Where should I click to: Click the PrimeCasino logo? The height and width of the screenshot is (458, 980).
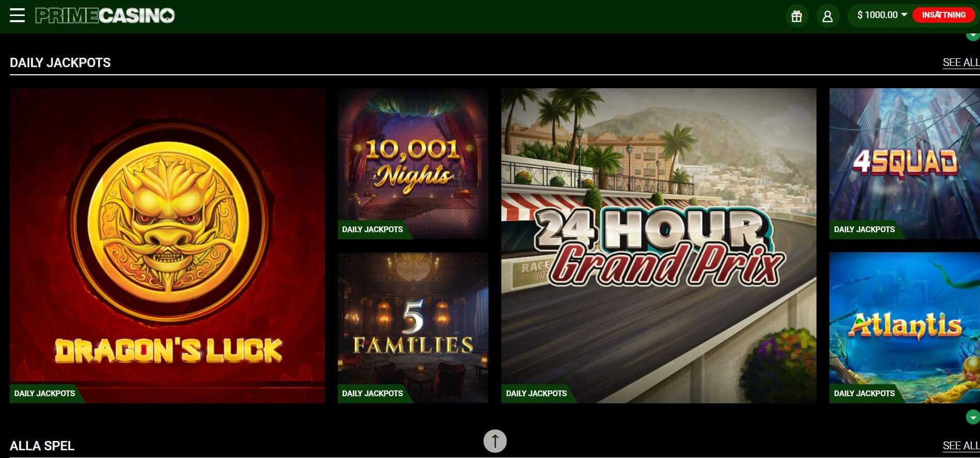pos(105,15)
